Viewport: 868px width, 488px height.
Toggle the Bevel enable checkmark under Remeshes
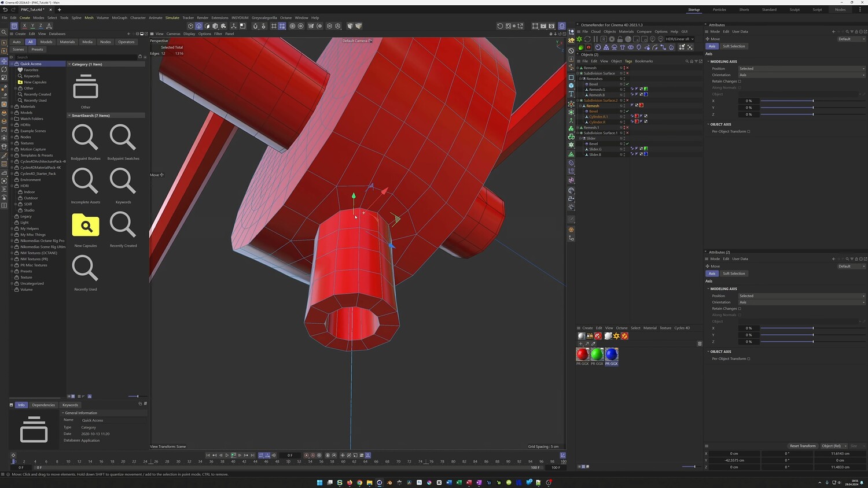(x=627, y=84)
